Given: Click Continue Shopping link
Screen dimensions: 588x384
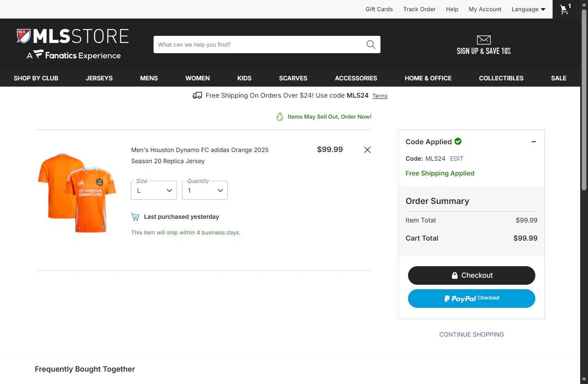Looking at the screenshot, I should pyautogui.click(x=471, y=335).
